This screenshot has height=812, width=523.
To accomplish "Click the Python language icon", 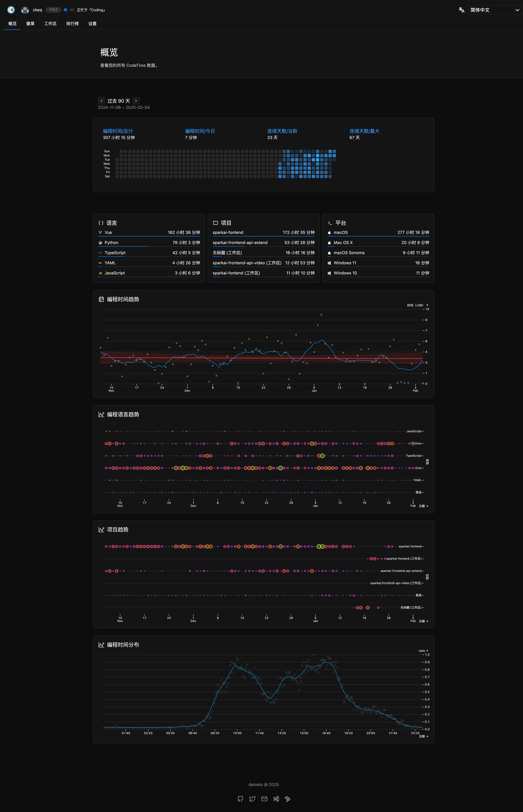I will click(x=100, y=243).
